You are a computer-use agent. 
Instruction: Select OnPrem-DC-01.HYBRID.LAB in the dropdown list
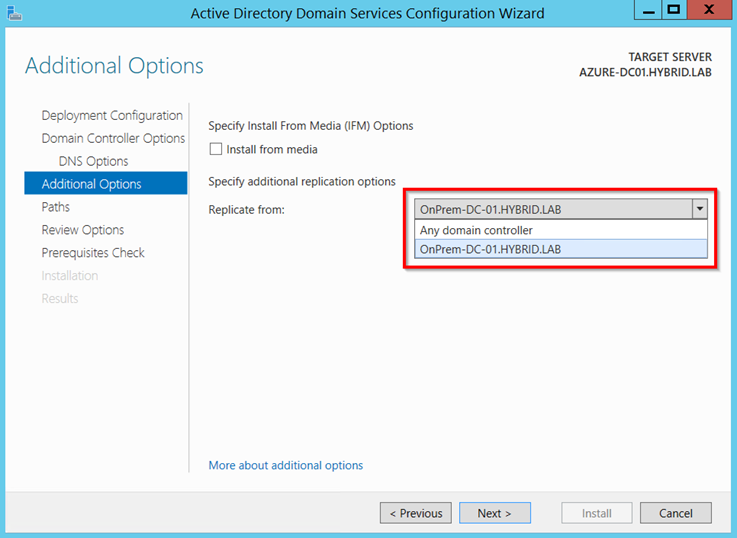[561, 249]
